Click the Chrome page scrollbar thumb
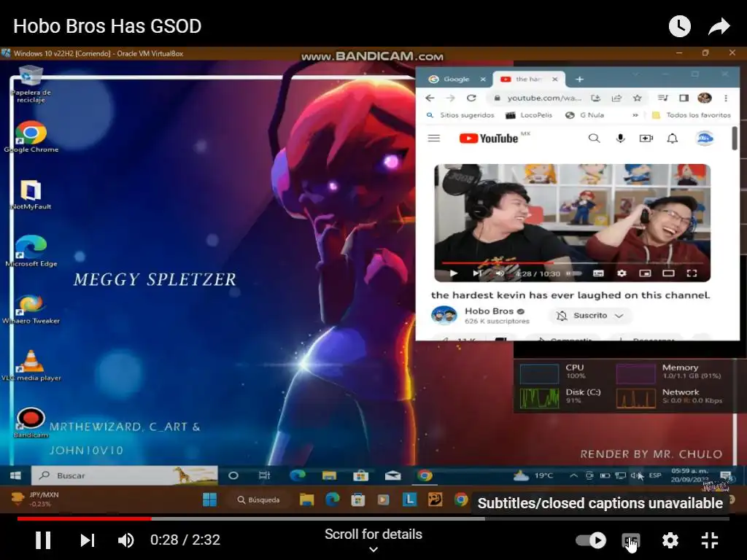 coord(735,139)
